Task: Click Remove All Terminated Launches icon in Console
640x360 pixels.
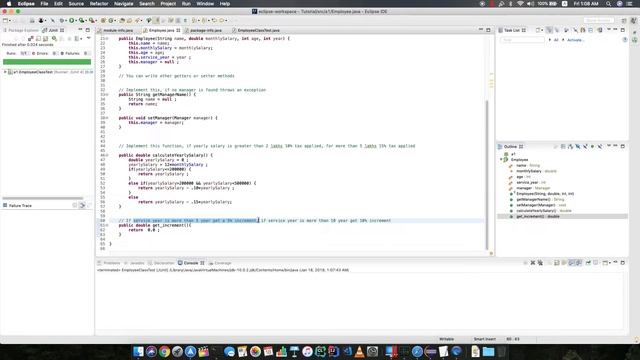Action: point(540,263)
